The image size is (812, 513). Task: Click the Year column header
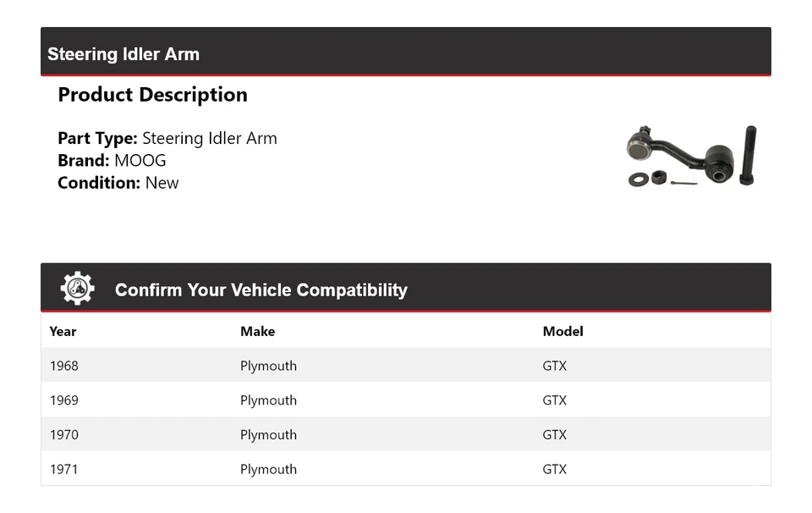pos(63,331)
